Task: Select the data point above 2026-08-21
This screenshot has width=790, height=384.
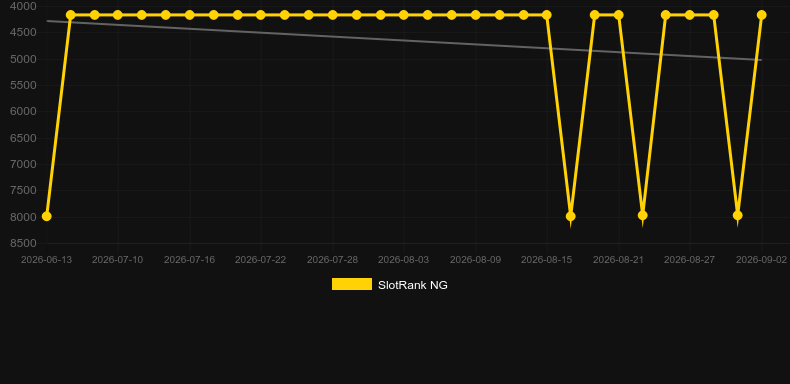Action: coord(618,15)
